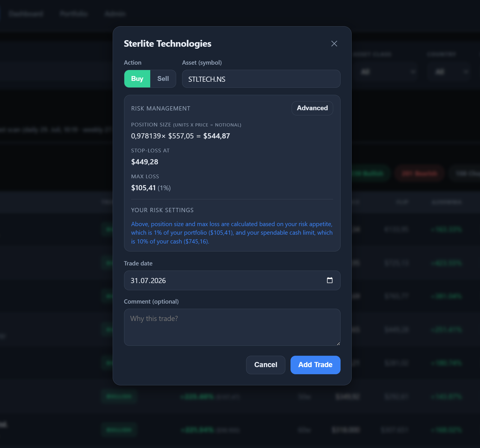Click the notional value $544,87
The height and width of the screenshot is (448, 480).
[x=217, y=136]
